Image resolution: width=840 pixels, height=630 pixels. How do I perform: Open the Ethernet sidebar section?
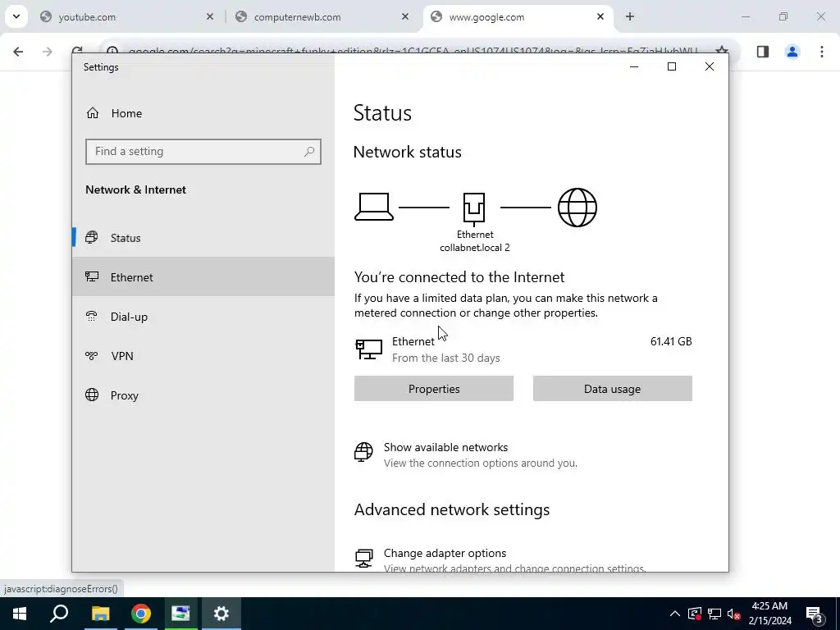203,277
